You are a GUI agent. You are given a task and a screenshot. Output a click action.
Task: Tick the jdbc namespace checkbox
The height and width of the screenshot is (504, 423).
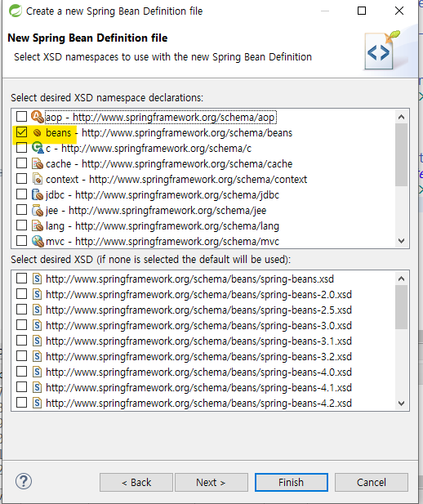21,194
